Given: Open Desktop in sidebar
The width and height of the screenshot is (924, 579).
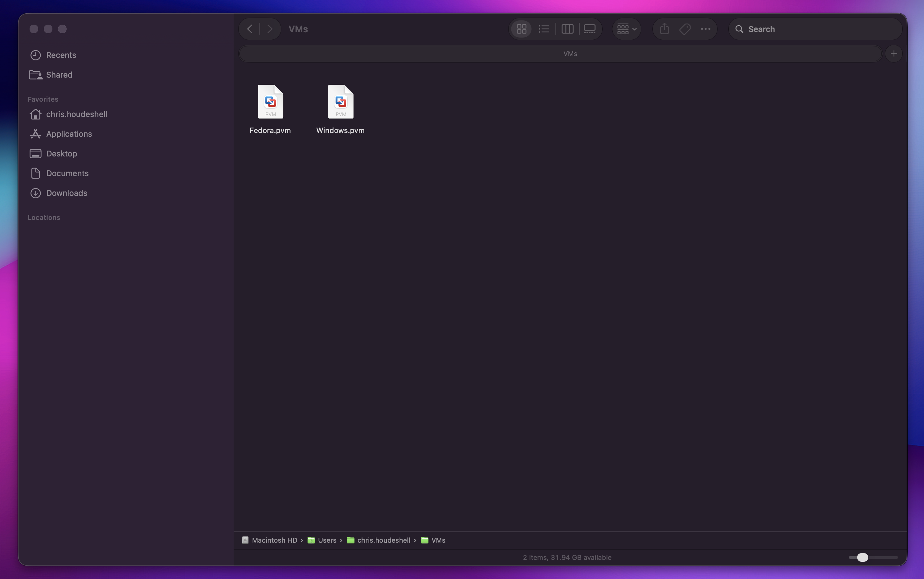Looking at the screenshot, I should tap(126, 154).
